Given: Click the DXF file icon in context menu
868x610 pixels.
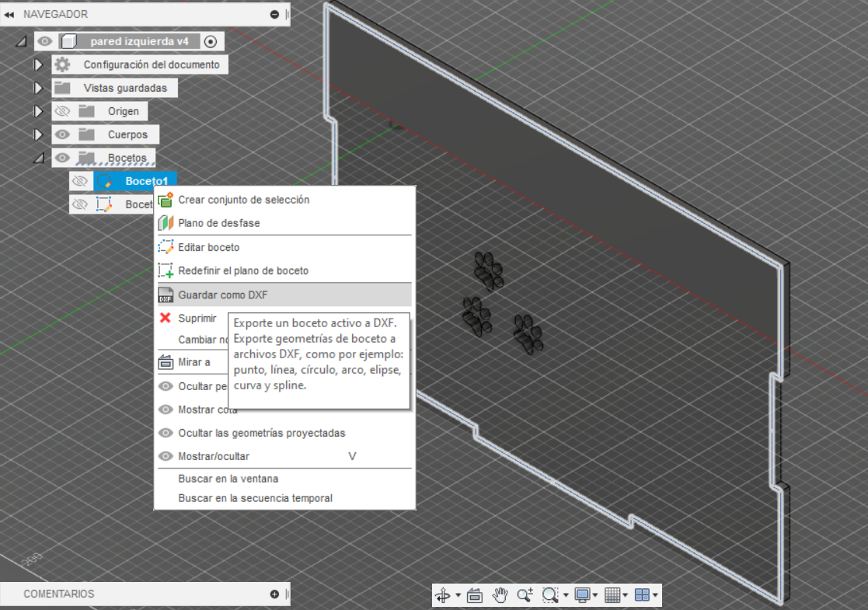Looking at the screenshot, I should click(166, 295).
